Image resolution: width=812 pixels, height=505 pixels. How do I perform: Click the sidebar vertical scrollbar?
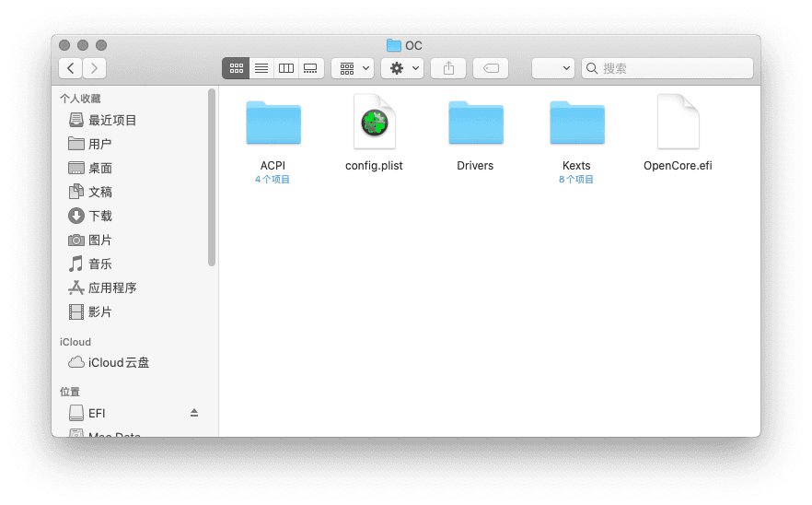[x=212, y=177]
